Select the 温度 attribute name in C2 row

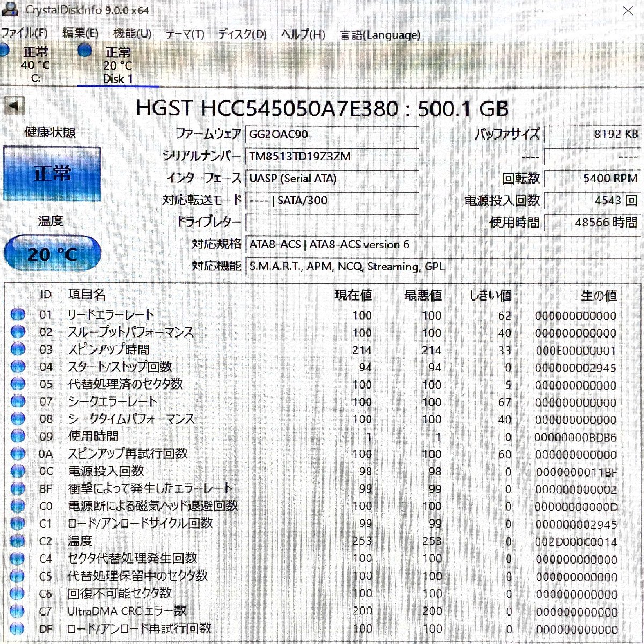pos(80,541)
